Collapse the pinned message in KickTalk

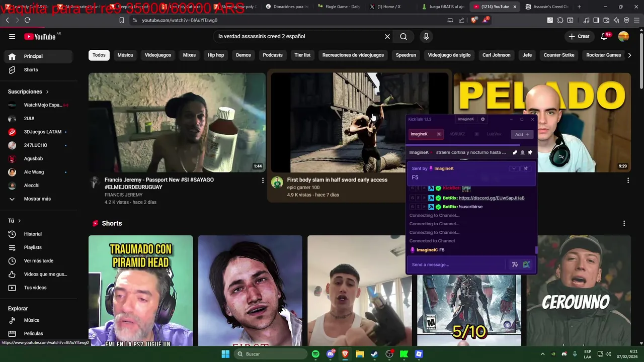pyautogui.click(x=514, y=168)
